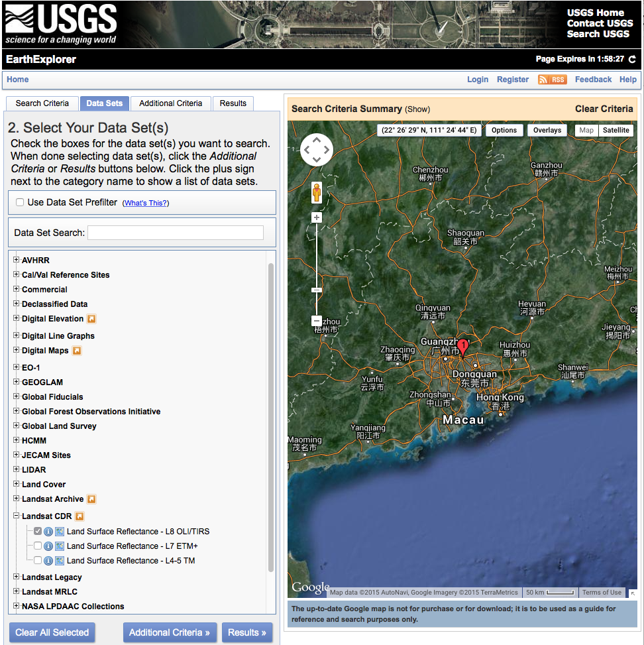
Task: Click the Street View pegman icon
Action: pyautogui.click(x=316, y=192)
